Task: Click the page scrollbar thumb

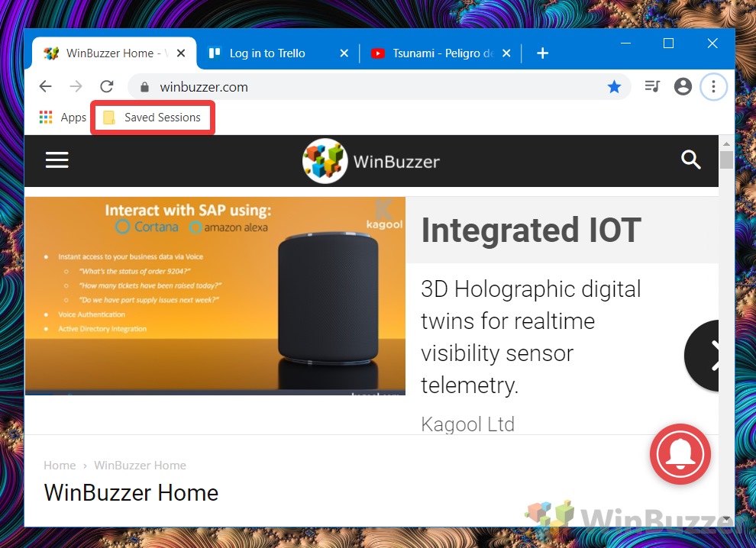Action: click(726, 160)
